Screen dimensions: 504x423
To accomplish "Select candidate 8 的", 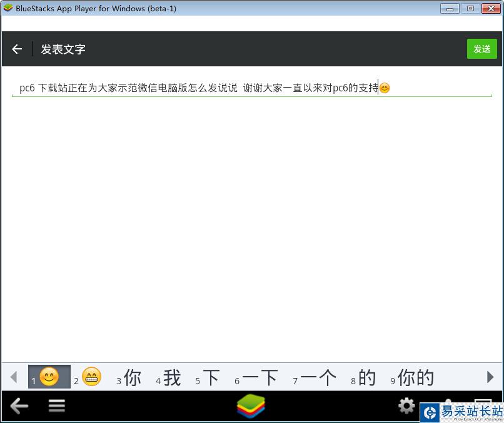I will [363, 377].
